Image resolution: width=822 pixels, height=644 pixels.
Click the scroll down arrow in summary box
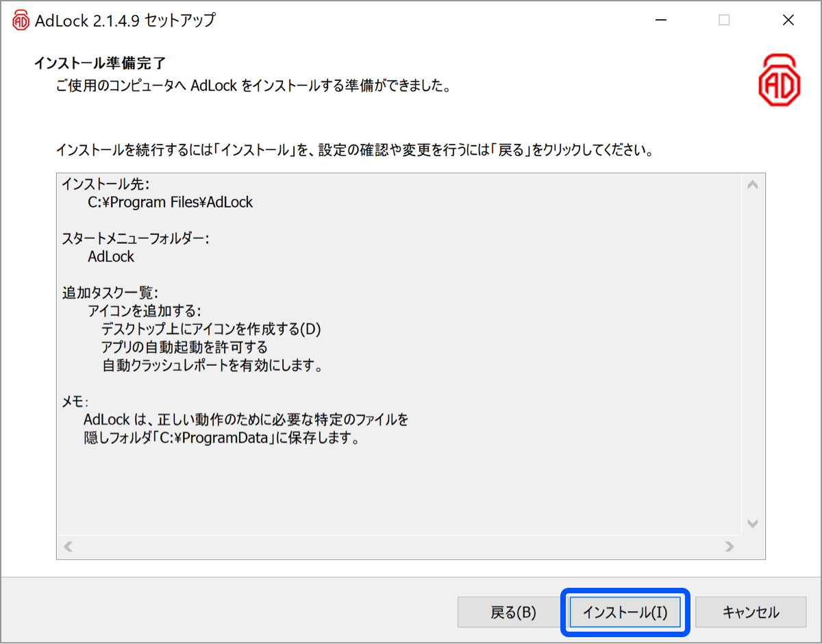[x=752, y=524]
